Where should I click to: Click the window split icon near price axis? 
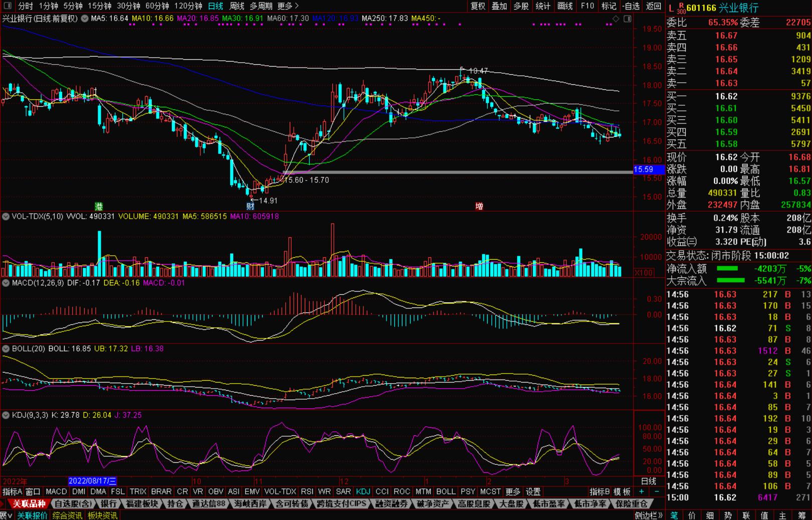(628, 19)
